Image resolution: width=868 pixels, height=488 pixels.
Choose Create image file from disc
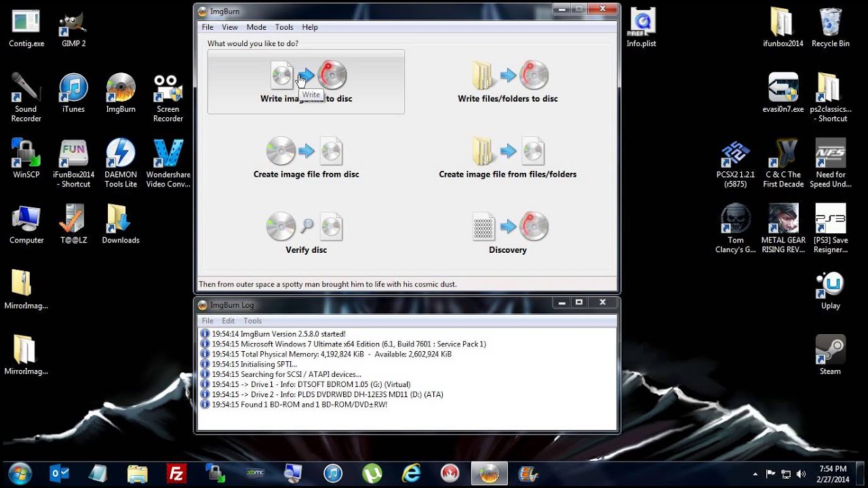(306, 158)
